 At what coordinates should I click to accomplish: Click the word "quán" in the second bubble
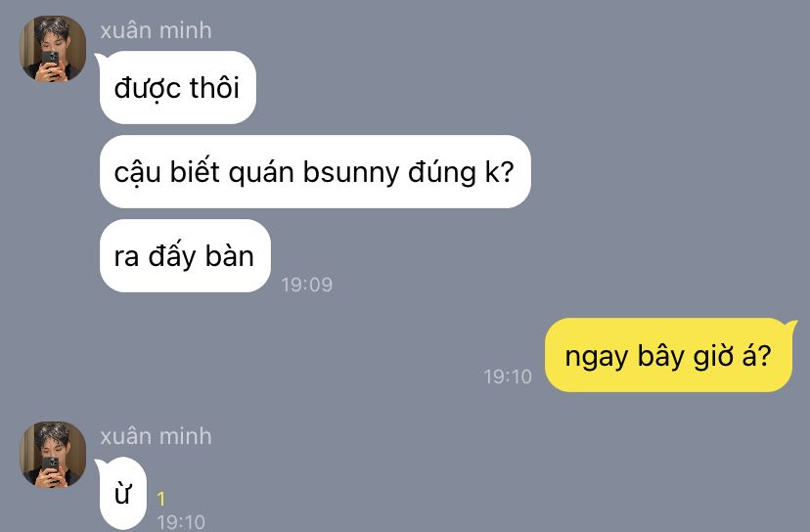(261, 173)
